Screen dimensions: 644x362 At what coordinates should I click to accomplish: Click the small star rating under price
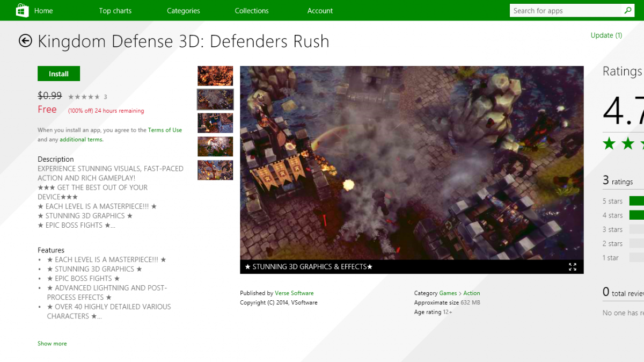pos(84,97)
